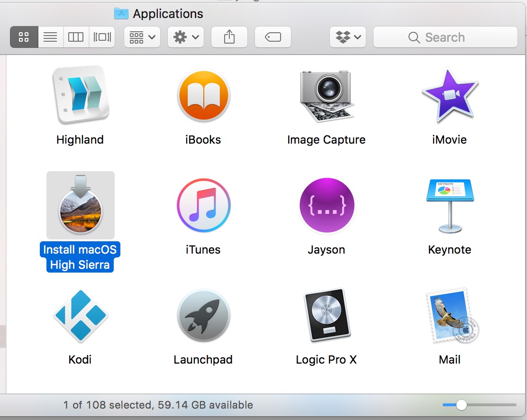
Task: Select the Logic Pro X icon
Action: (x=327, y=316)
